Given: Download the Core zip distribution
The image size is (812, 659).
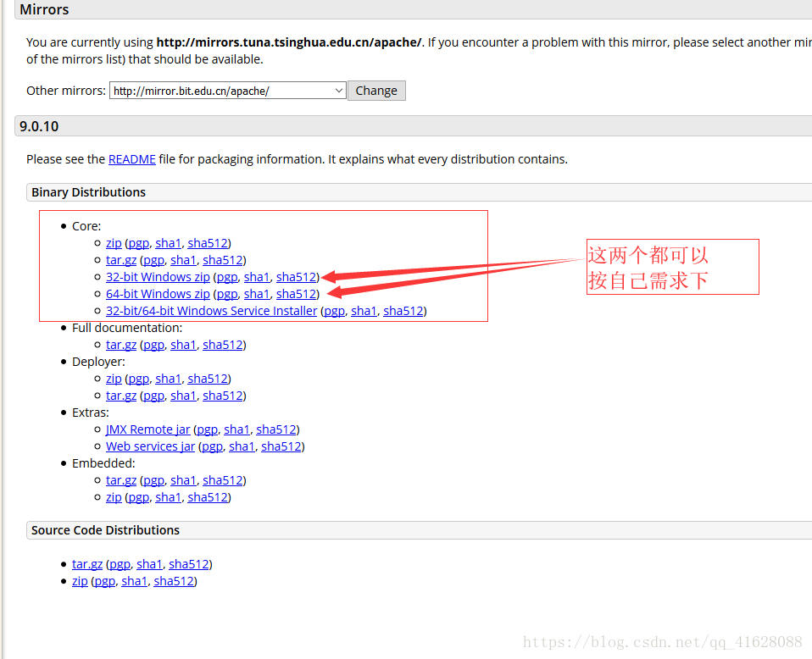Looking at the screenshot, I should coord(114,243).
